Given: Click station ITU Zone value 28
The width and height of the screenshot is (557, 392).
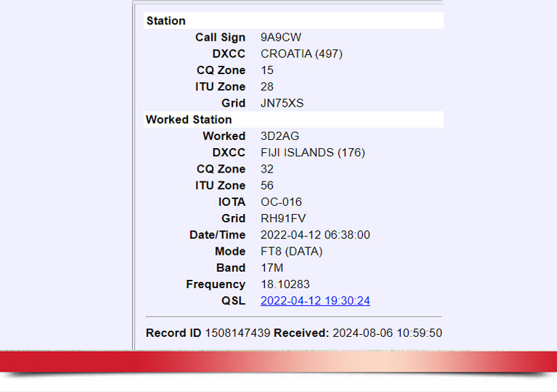Looking at the screenshot, I should point(267,87).
